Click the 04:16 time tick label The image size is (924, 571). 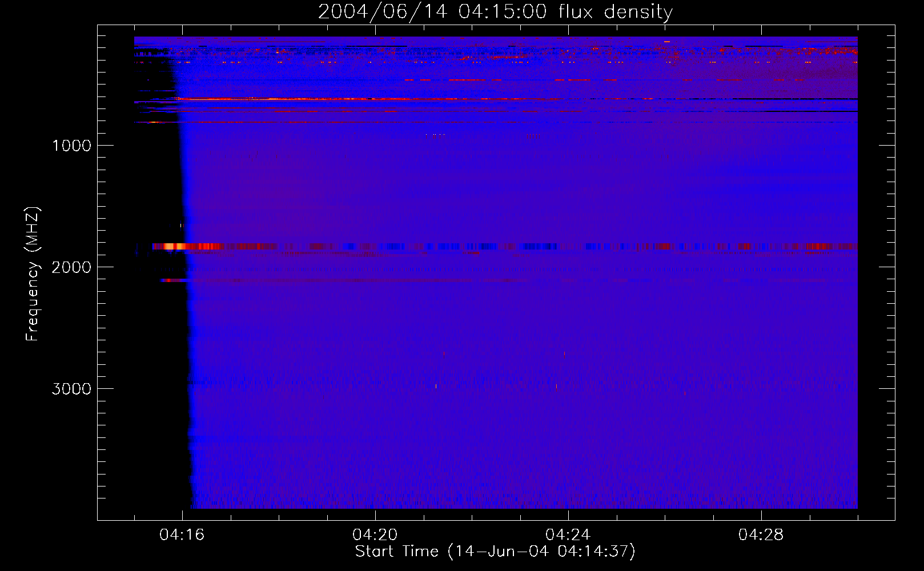click(x=182, y=535)
